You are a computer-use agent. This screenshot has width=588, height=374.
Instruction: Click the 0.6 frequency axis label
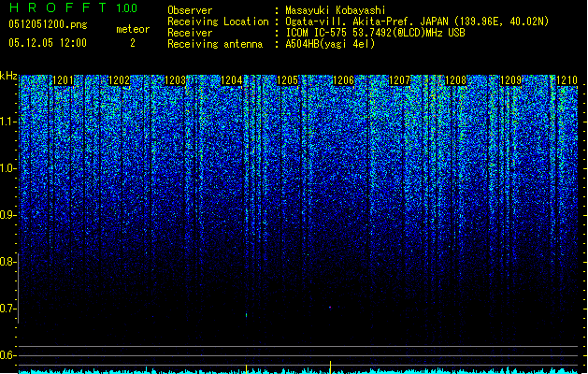pos(8,355)
